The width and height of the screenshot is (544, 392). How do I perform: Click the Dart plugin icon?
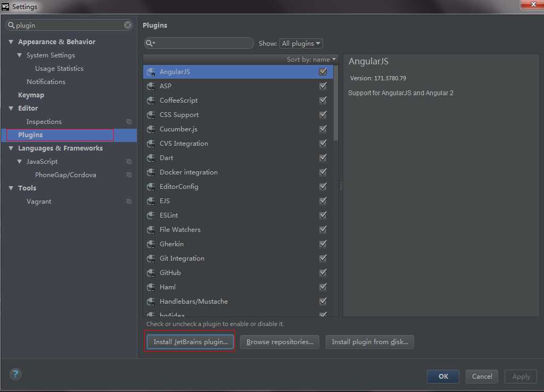coord(151,158)
